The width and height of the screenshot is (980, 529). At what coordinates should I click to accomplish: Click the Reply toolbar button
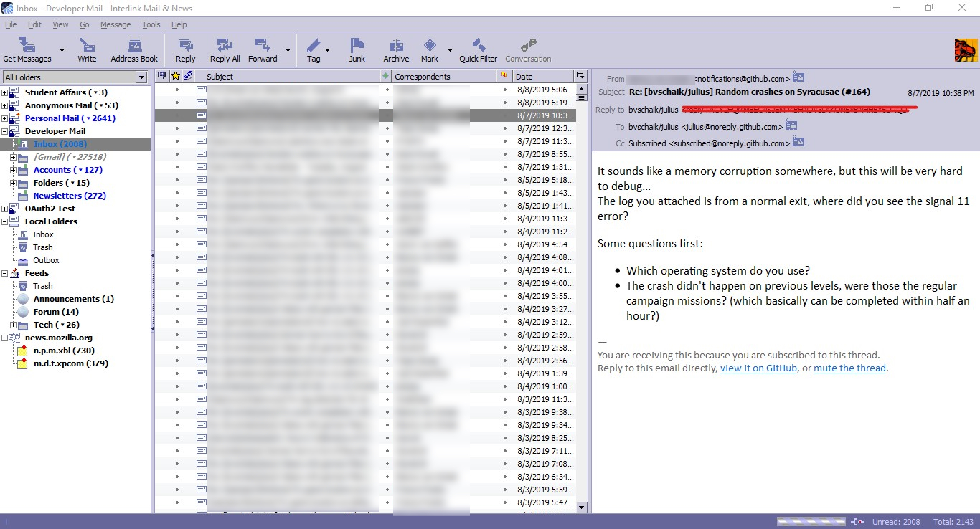pos(185,50)
